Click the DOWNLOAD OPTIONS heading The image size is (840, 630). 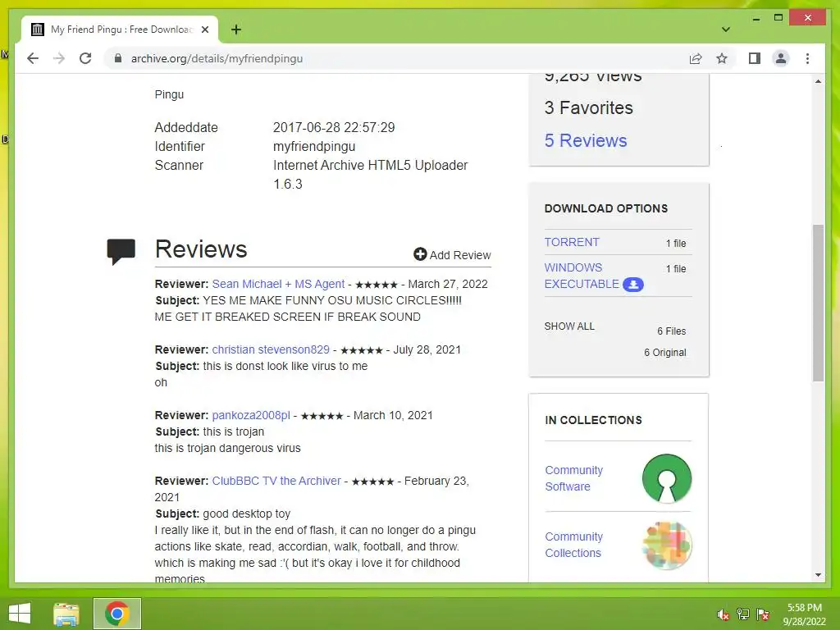[606, 208]
